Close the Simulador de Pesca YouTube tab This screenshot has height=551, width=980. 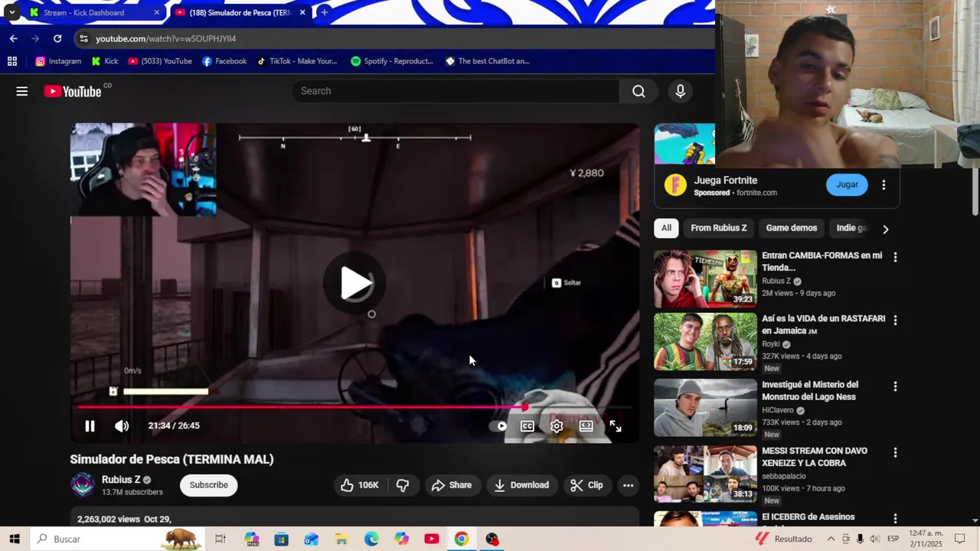tap(302, 12)
